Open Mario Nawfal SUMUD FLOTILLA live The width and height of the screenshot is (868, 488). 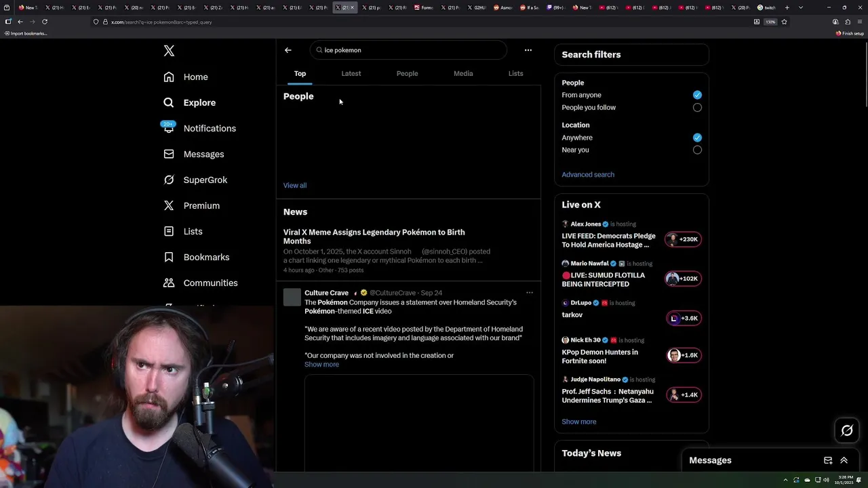click(x=604, y=279)
